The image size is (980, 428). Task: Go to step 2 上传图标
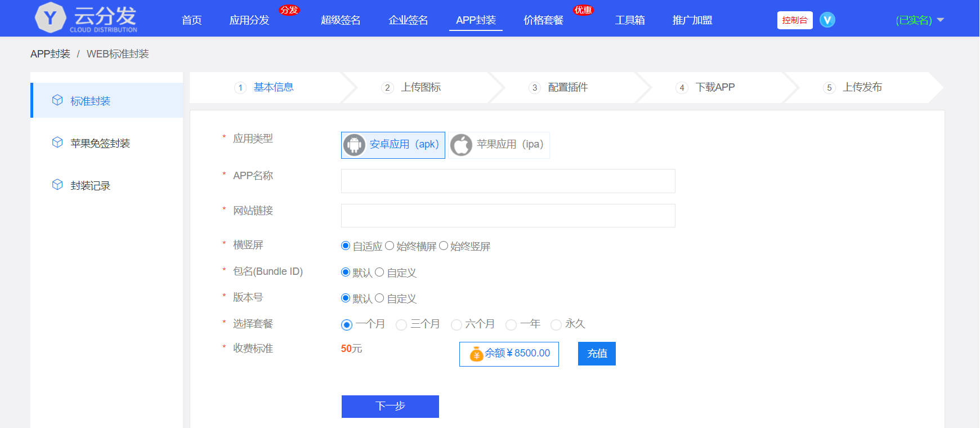click(420, 87)
